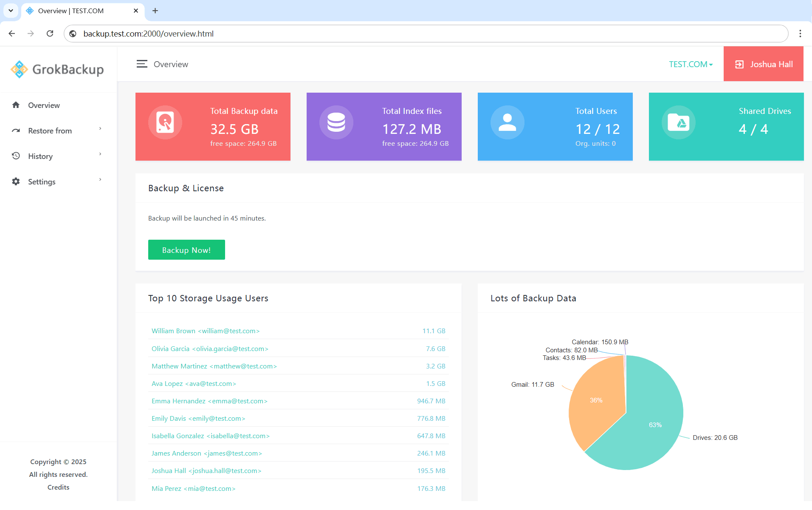Open Mia Perez user link
812x510 pixels.
point(193,488)
